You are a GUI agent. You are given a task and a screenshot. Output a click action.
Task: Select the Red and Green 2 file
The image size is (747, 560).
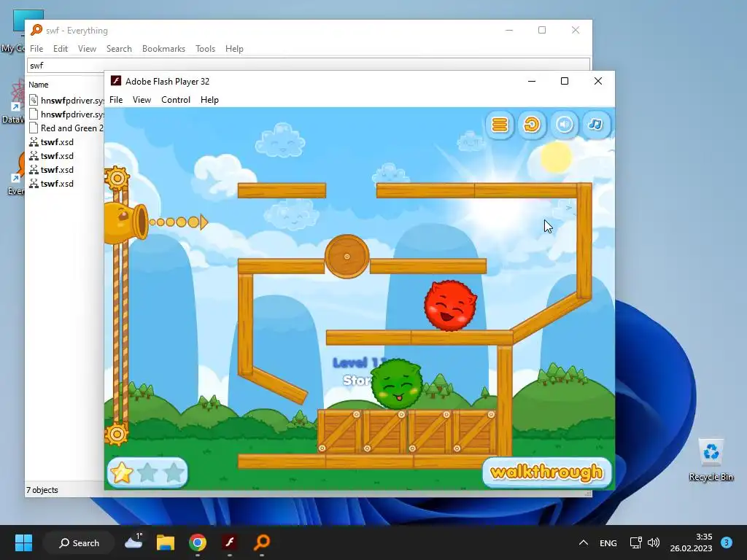pyautogui.click(x=66, y=128)
